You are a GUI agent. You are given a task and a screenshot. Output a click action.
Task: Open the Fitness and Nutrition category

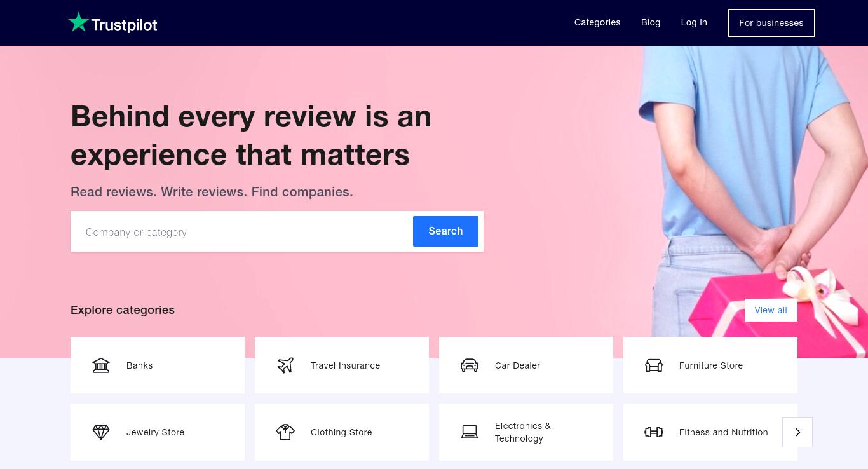[710, 432]
